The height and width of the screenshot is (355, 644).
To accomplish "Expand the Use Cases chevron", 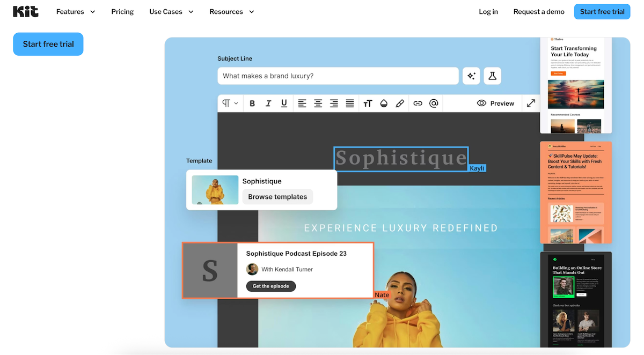I will tap(191, 12).
